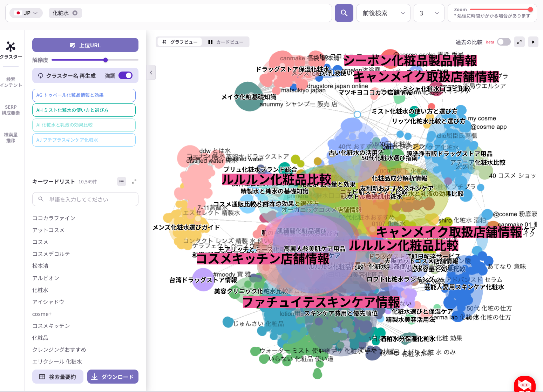Screen dimensions: 543x392
Task: Click the keyword list view icon
Action: [121, 182]
